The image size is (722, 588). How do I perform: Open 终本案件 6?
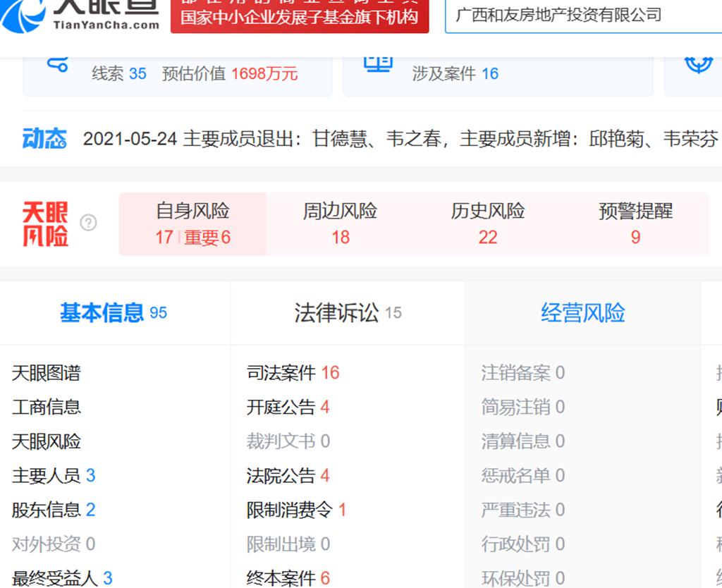click(288, 578)
